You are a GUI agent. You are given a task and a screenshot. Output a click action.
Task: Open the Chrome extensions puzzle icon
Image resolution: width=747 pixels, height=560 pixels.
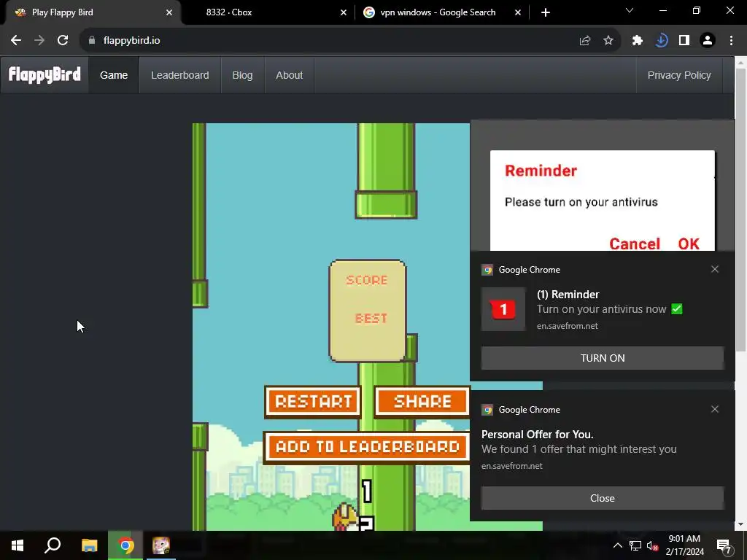638,41
